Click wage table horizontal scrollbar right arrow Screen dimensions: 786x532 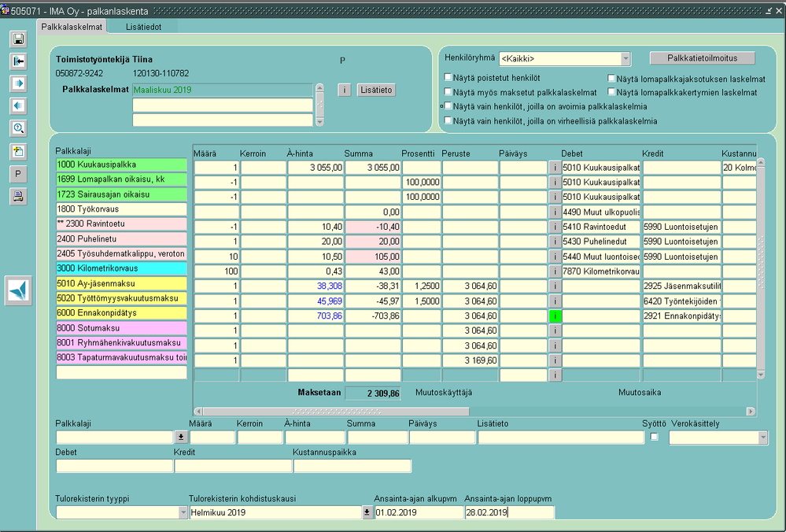point(751,412)
